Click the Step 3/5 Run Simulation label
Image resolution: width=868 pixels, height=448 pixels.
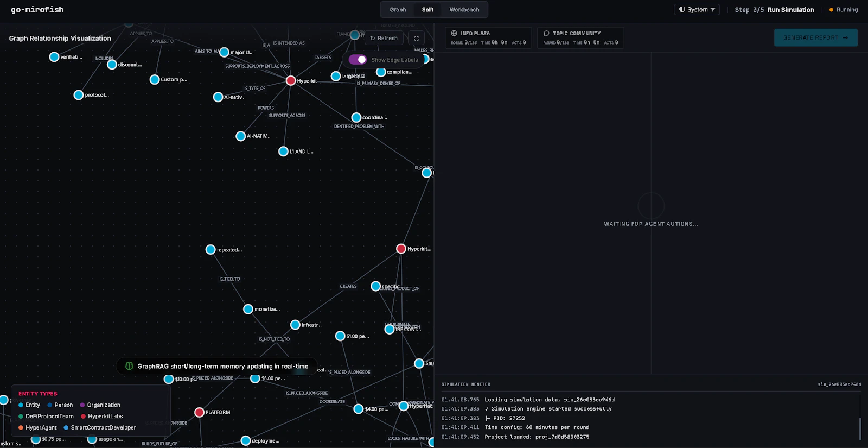[x=774, y=10]
